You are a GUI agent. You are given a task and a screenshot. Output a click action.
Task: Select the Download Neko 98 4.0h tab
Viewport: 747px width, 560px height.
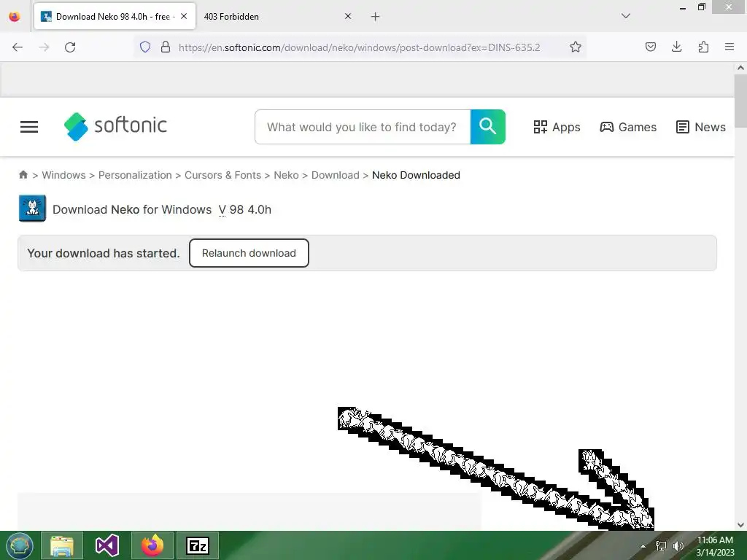click(x=115, y=16)
